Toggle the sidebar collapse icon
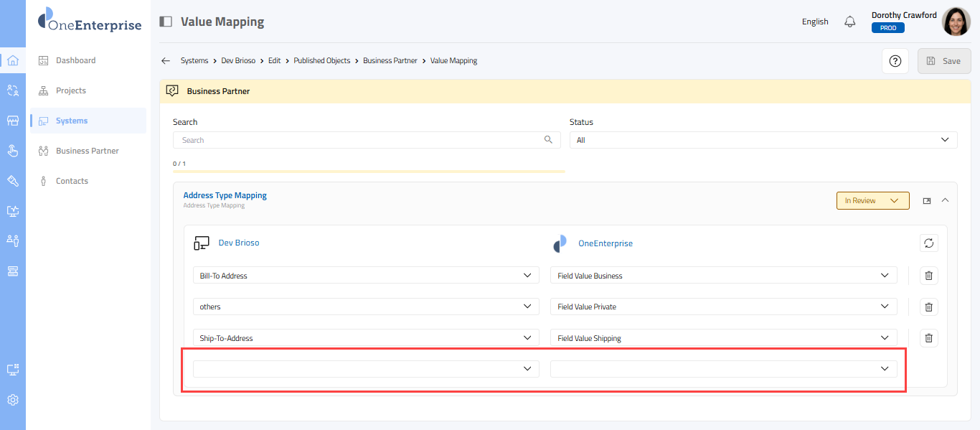The width and height of the screenshot is (980, 430). point(166,22)
